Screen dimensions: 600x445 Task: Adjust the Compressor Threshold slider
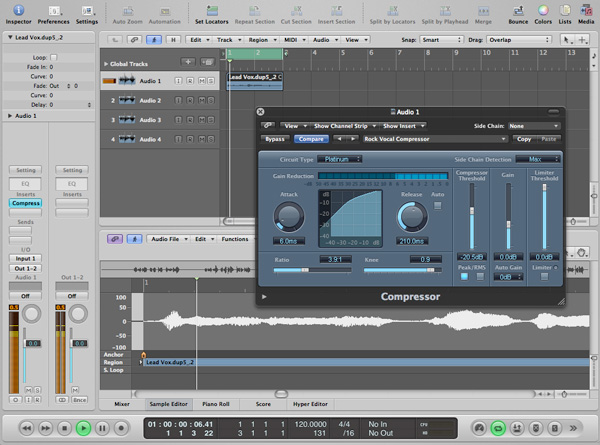click(472, 210)
